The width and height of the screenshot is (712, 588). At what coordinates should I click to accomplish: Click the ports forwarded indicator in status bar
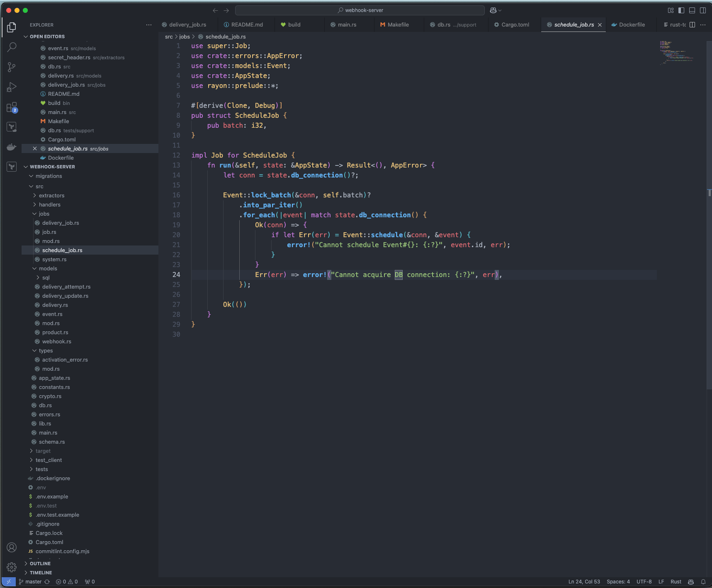coord(90,582)
